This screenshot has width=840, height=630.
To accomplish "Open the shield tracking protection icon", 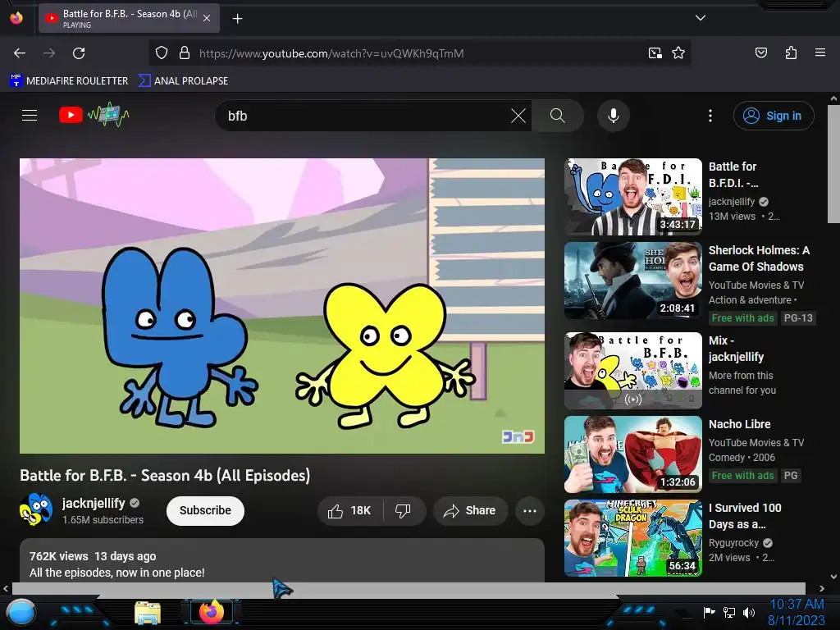I will pos(162,53).
